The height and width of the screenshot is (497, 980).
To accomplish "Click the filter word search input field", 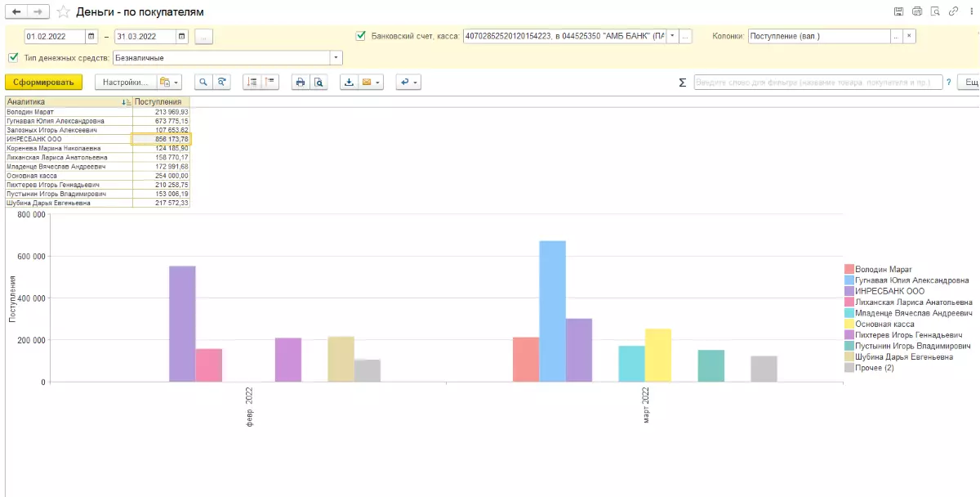I will (x=817, y=83).
